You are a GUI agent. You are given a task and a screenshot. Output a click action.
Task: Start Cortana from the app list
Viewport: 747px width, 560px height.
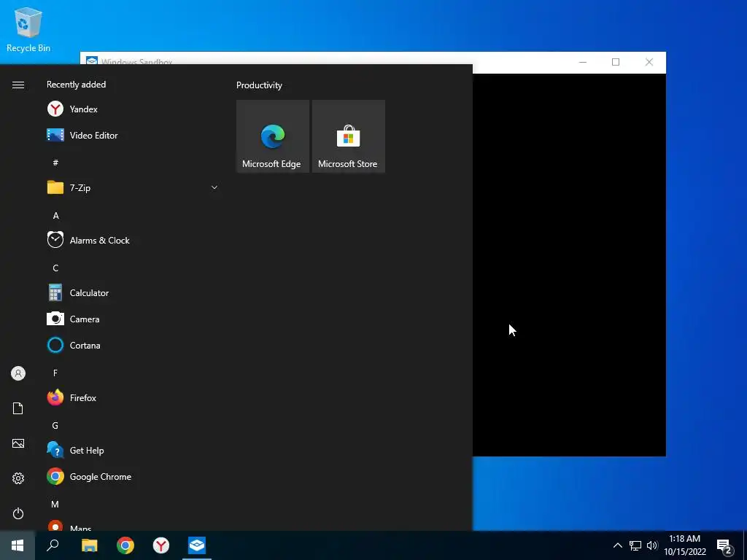coord(133,345)
